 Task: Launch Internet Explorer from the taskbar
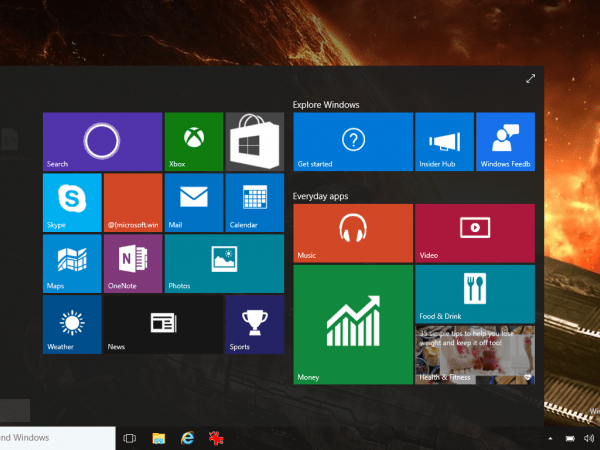tap(188, 438)
